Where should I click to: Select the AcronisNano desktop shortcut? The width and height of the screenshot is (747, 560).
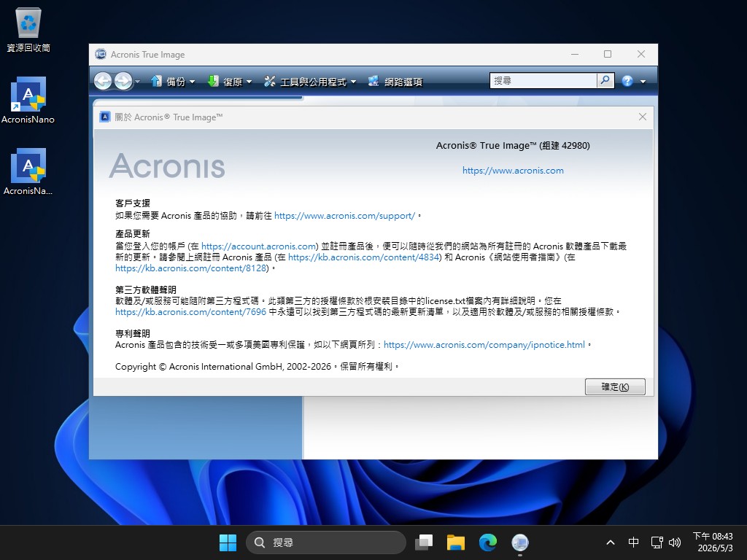click(28, 101)
